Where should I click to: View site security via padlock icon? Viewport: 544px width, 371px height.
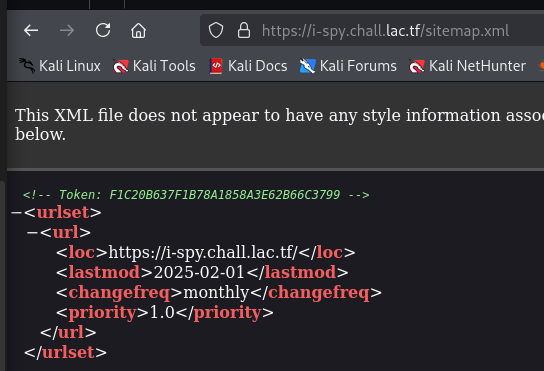click(244, 31)
